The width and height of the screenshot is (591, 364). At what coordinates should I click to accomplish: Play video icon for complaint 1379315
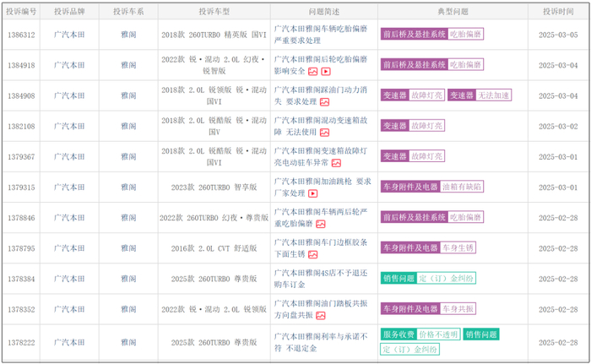pos(313,193)
